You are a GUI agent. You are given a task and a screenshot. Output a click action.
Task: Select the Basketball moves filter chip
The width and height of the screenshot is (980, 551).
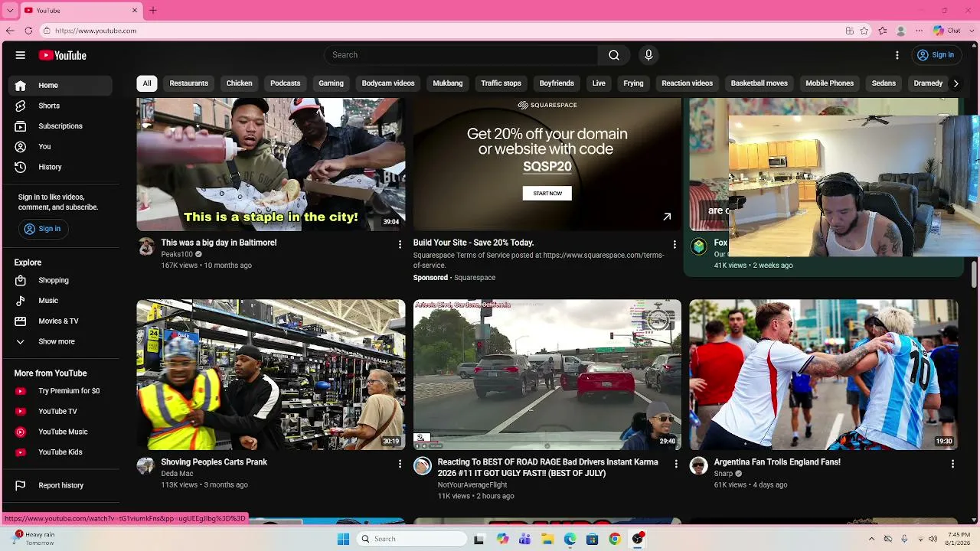pyautogui.click(x=759, y=83)
